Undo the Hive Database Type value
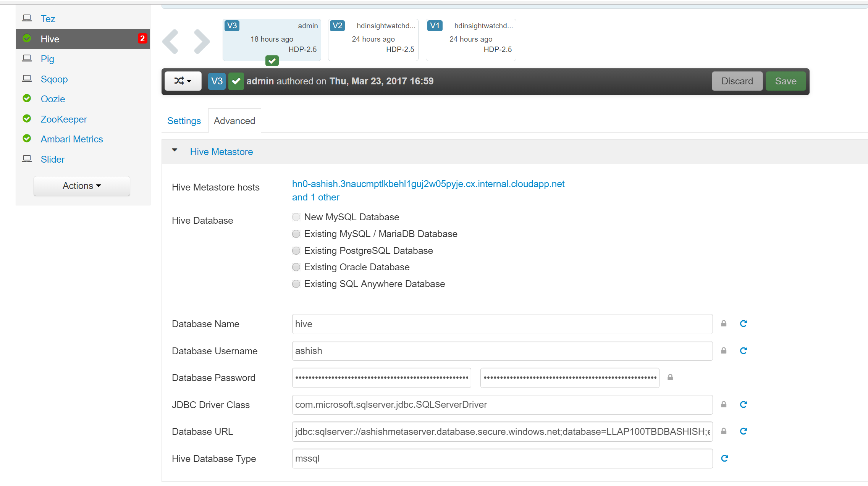 click(724, 459)
